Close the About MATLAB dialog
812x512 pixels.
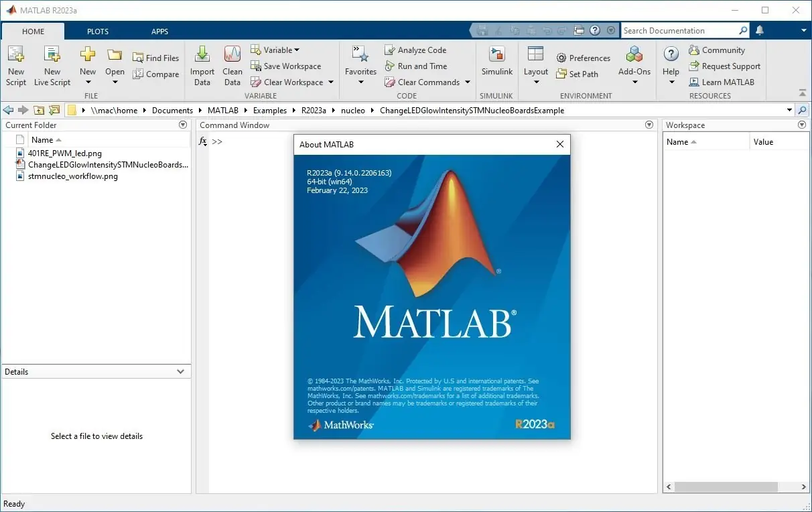click(x=560, y=144)
